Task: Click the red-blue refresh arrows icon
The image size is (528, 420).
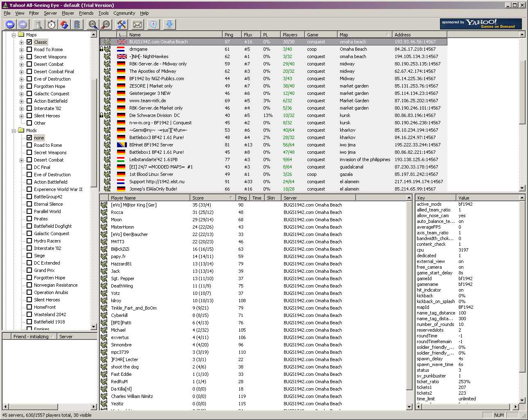Action: click(64, 25)
